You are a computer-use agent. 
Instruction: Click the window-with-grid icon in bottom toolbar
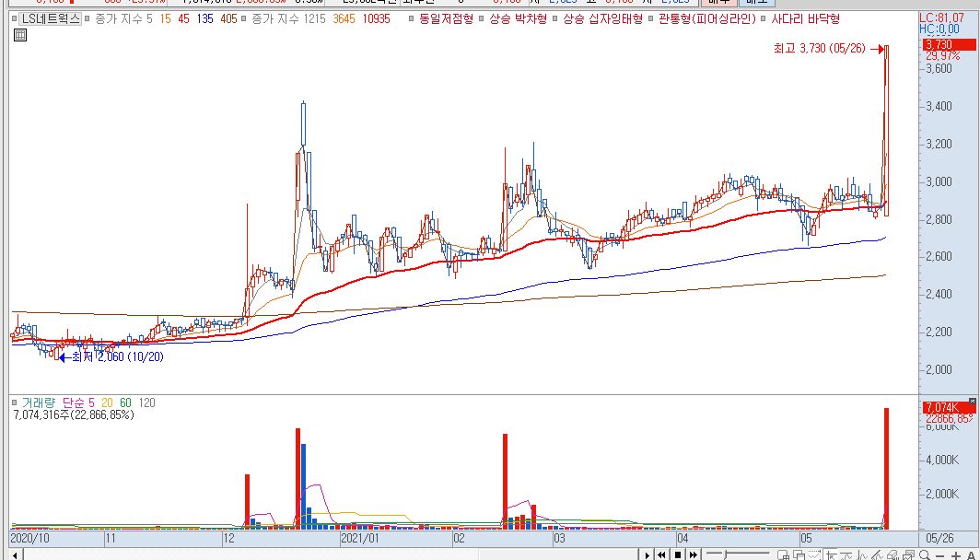pyautogui.click(x=783, y=555)
